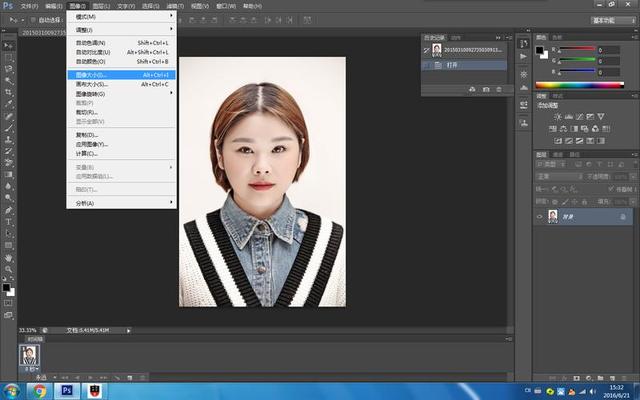This screenshot has width=640, height=400.
Task: Open the 基本功能 workspace dropdown
Action: click(x=612, y=19)
